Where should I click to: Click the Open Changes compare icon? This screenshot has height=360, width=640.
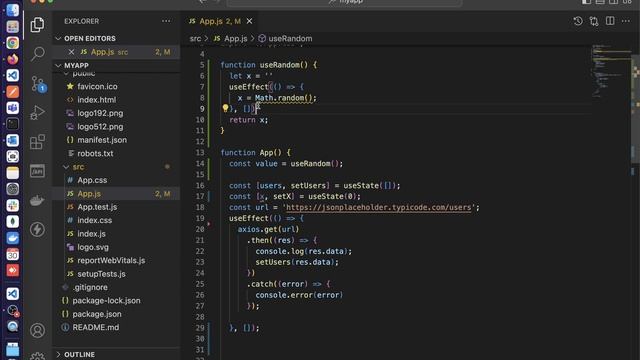(x=594, y=21)
